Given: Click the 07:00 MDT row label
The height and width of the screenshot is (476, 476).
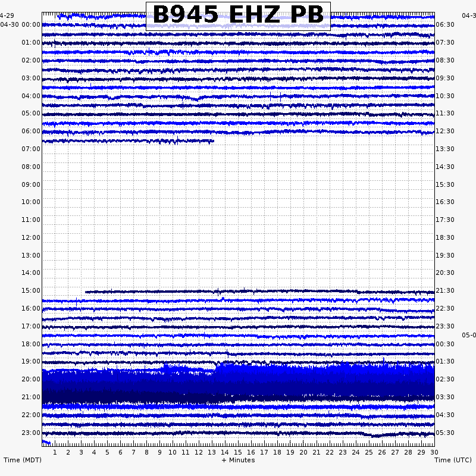Looking at the screenshot, I should pyautogui.click(x=31, y=149).
